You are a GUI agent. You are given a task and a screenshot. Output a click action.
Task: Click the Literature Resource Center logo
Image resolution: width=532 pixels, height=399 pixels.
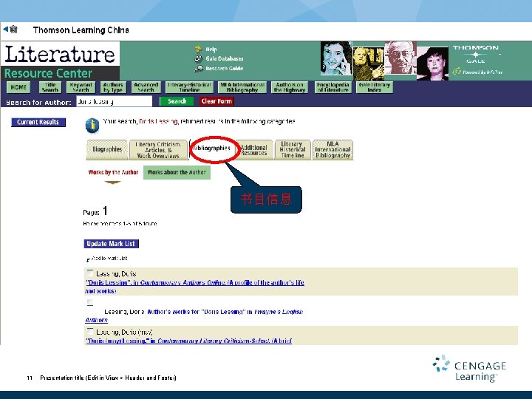point(60,61)
